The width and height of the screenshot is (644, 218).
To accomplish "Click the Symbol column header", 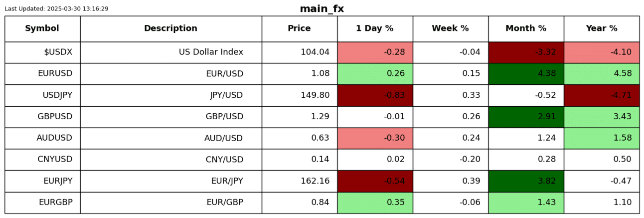I will pos(42,28).
